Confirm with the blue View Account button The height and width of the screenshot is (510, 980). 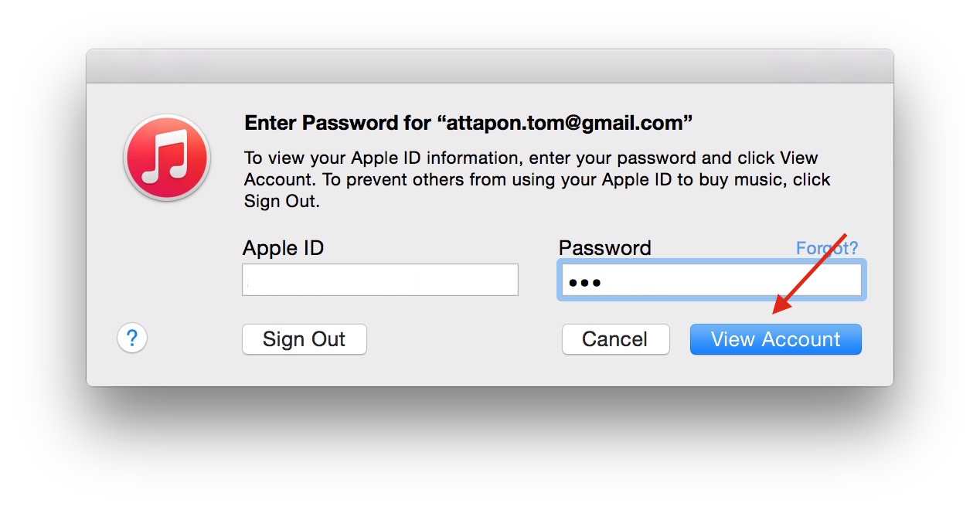click(x=775, y=339)
